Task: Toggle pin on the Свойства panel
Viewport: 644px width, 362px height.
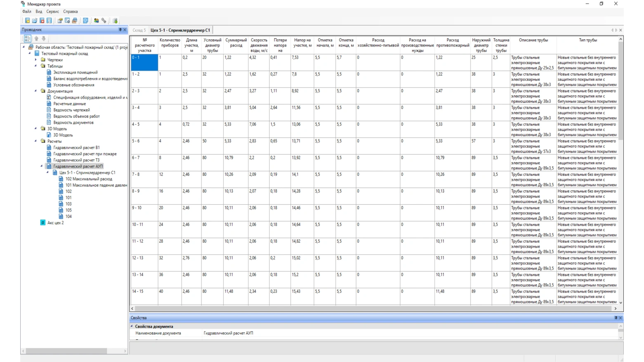Action: tap(616, 318)
